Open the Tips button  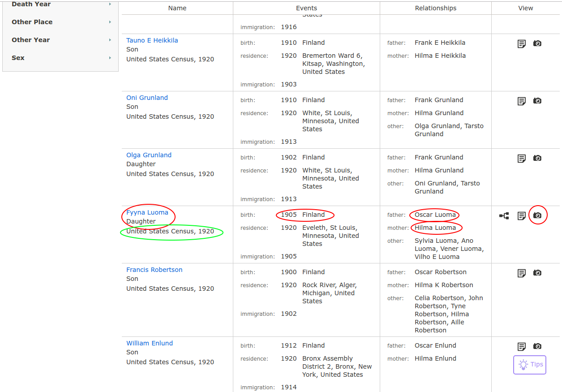point(530,365)
